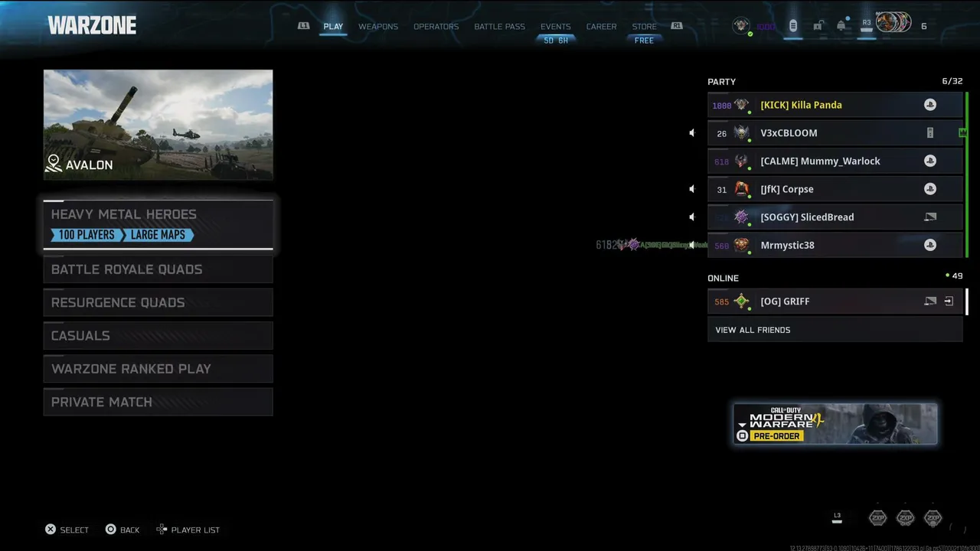The height and width of the screenshot is (551, 980).
Task: Mute [JfK] Corpse using the speaker icon
Action: click(691, 189)
